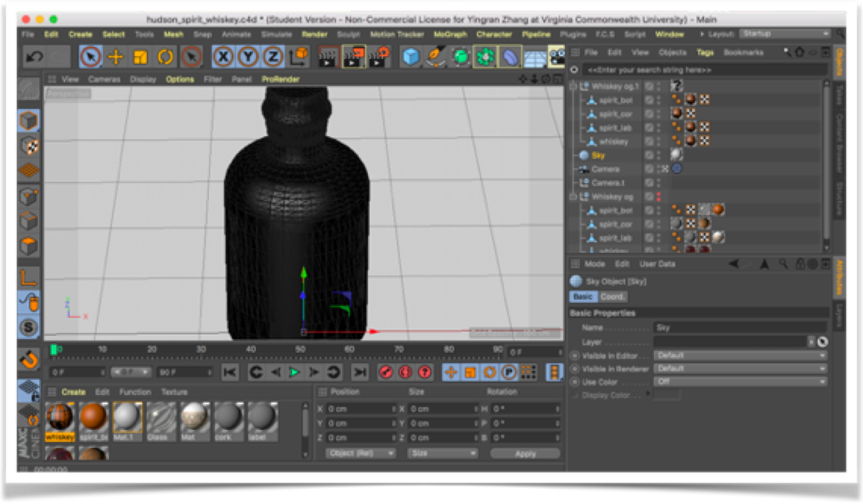Open the Visible in Renderer dropdown
The width and height of the screenshot is (863, 504).
(740, 369)
